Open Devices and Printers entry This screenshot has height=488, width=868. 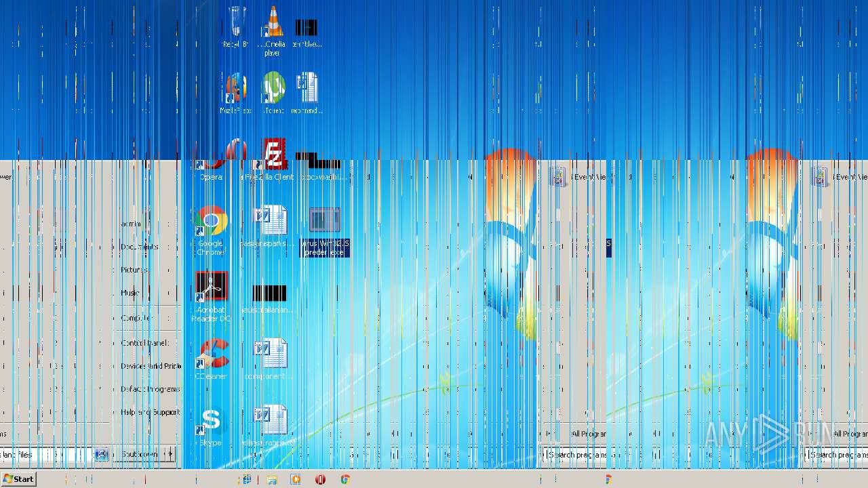pos(151,366)
